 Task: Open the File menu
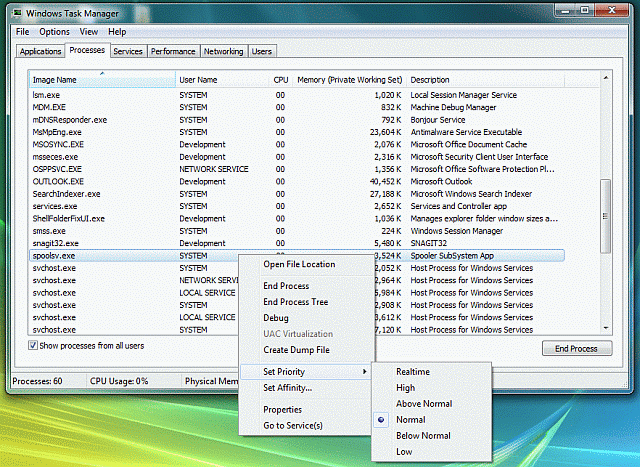coord(23,32)
